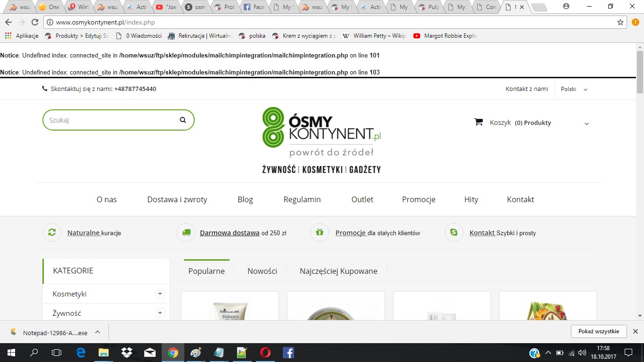This screenshot has width=644, height=362.
Task: Open the Task View button
Action: coord(57,353)
